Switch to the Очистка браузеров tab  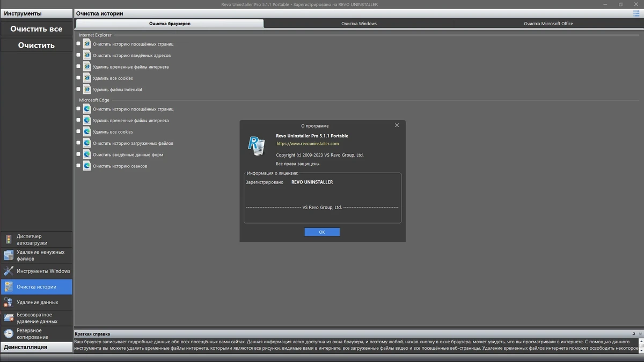click(170, 24)
